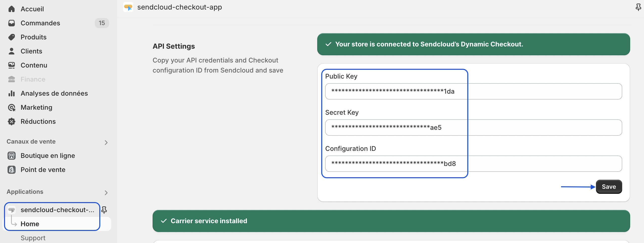Focus the Secret Key input field
This screenshot has height=243, width=644.
(x=474, y=128)
